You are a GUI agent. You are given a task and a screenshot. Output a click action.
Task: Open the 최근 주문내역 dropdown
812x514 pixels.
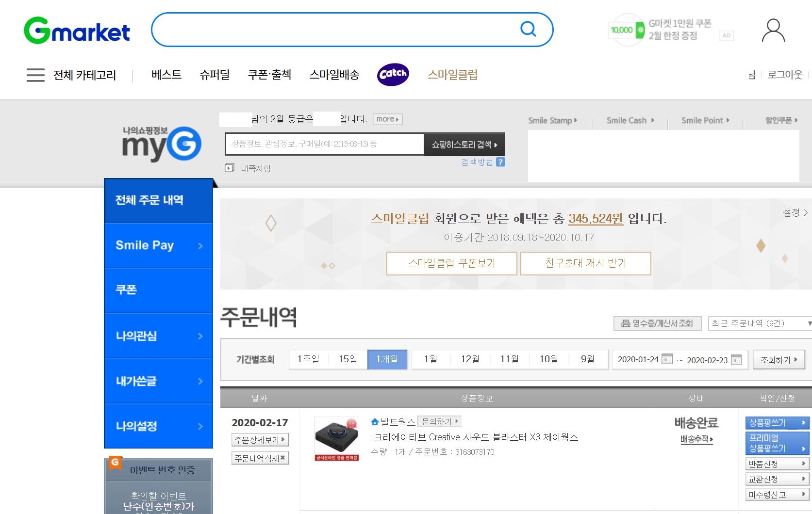760,323
